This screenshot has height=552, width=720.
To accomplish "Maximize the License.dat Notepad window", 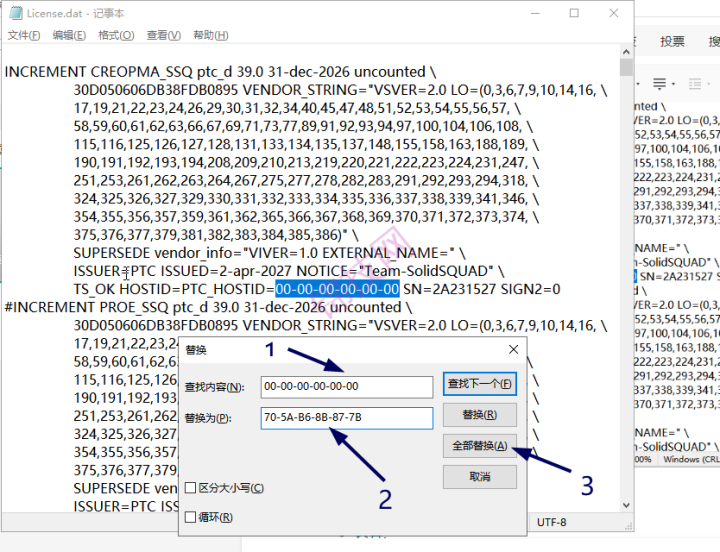I will (x=574, y=13).
